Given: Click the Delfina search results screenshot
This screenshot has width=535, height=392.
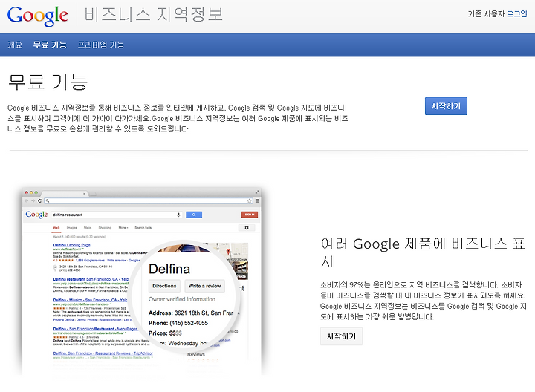Looking at the screenshot, I should tap(142, 281).
